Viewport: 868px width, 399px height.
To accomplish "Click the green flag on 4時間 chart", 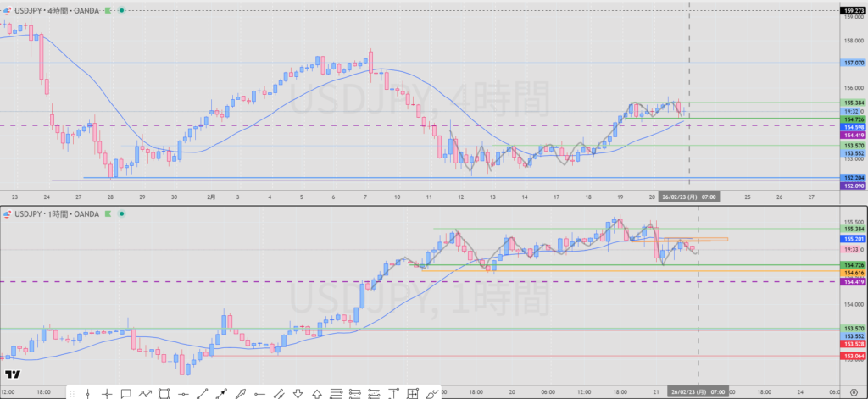I will coord(107,10).
